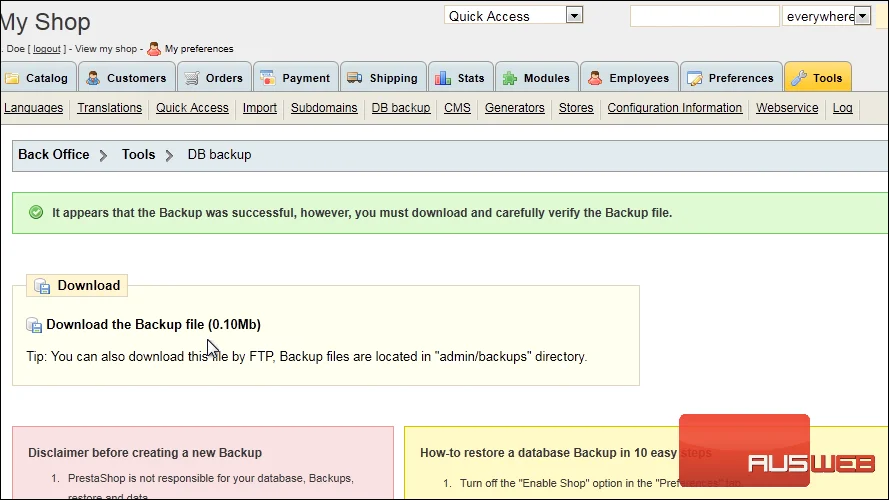The image size is (889, 500).
Task: Click Download the Backup file link
Action: click(154, 324)
